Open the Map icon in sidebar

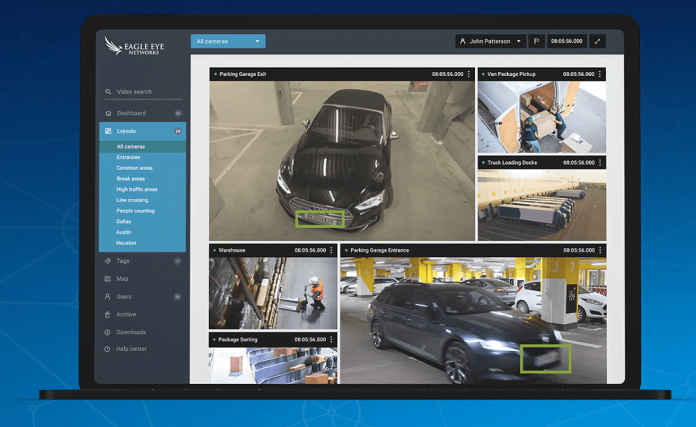[108, 279]
